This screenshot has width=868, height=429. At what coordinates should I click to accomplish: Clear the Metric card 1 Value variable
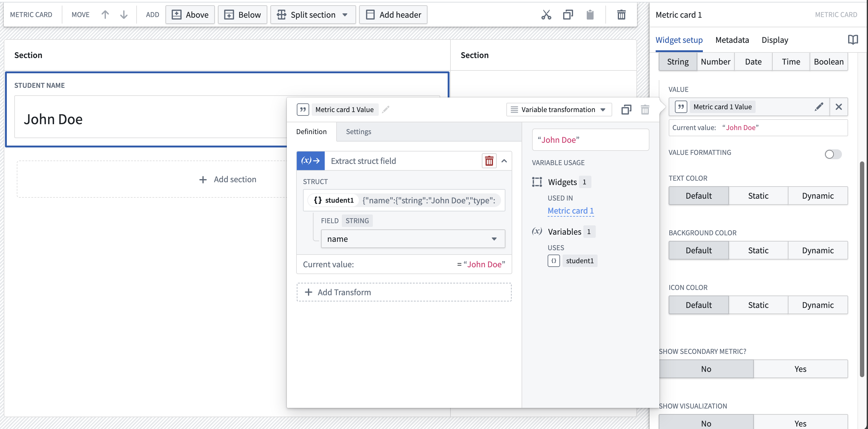839,107
